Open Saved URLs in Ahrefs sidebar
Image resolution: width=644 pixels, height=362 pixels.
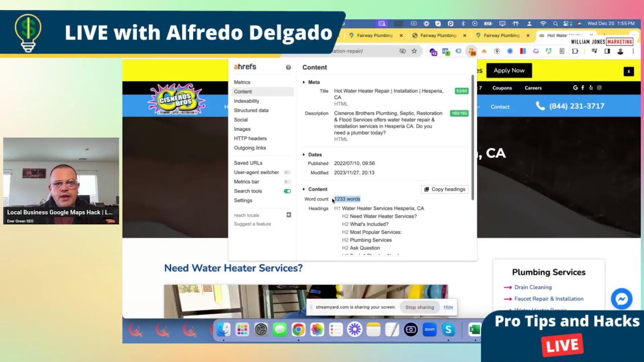pyautogui.click(x=248, y=163)
